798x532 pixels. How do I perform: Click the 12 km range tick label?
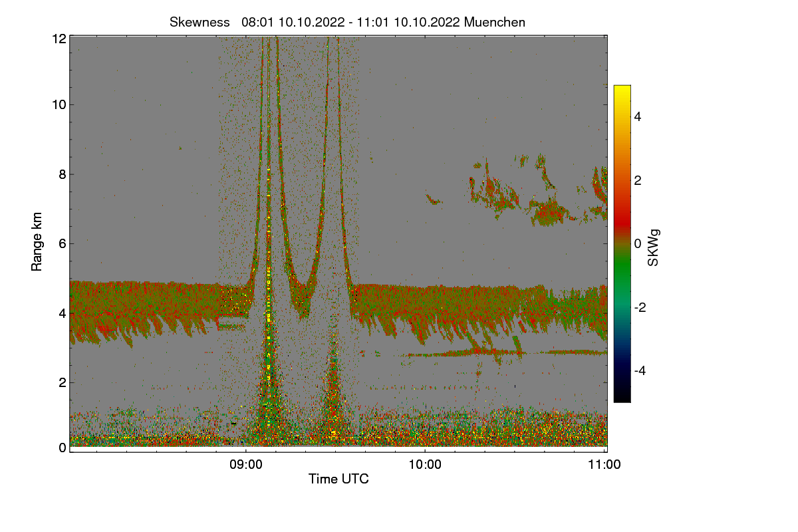pyautogui.click(x=59, y=39)
